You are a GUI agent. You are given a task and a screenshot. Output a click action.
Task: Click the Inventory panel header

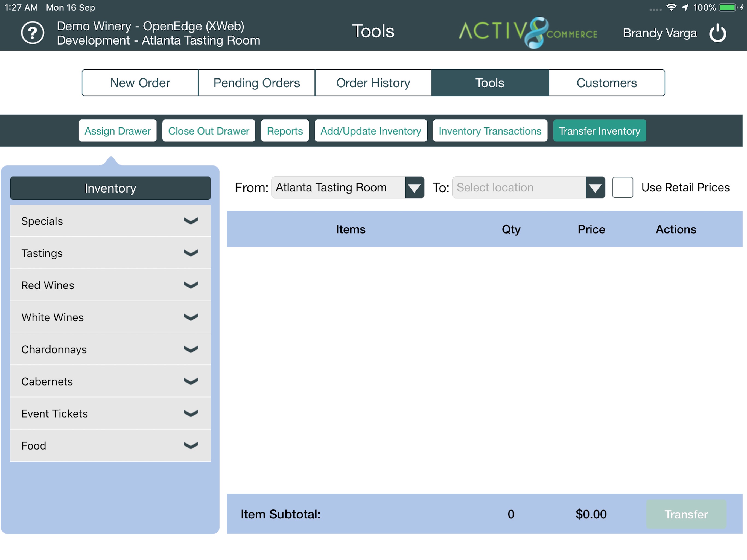(110, 188)
